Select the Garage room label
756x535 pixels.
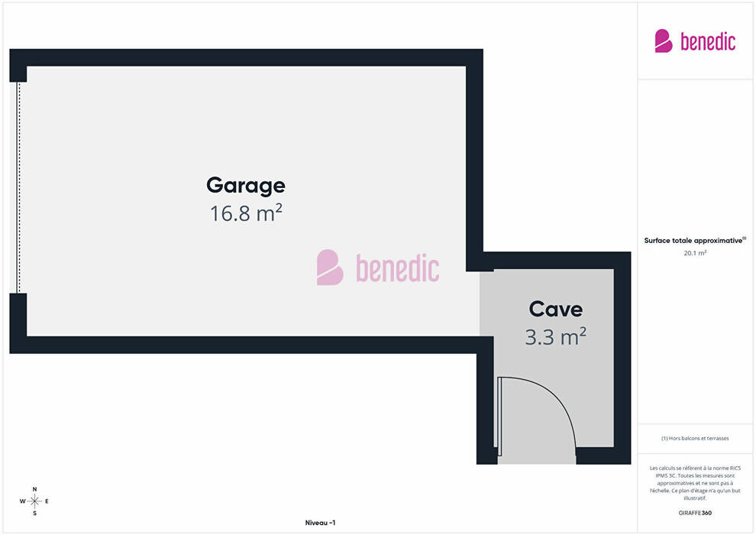coord(245,185)
